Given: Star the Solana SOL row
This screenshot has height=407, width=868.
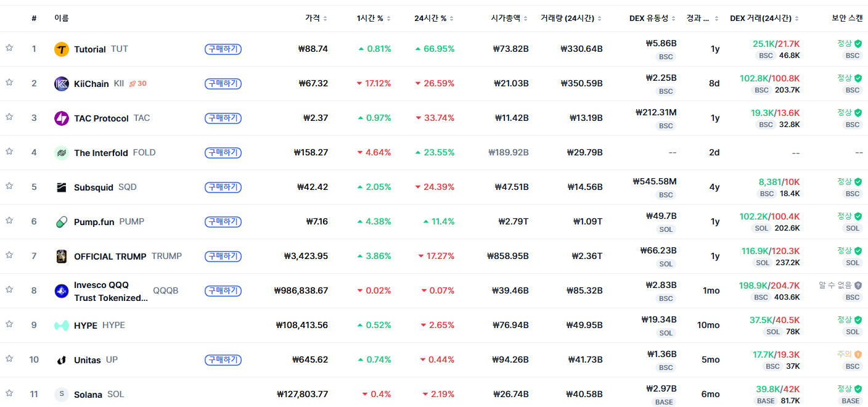Looking at the screenshot, I should pyautogui.click(x=9, y=393).
